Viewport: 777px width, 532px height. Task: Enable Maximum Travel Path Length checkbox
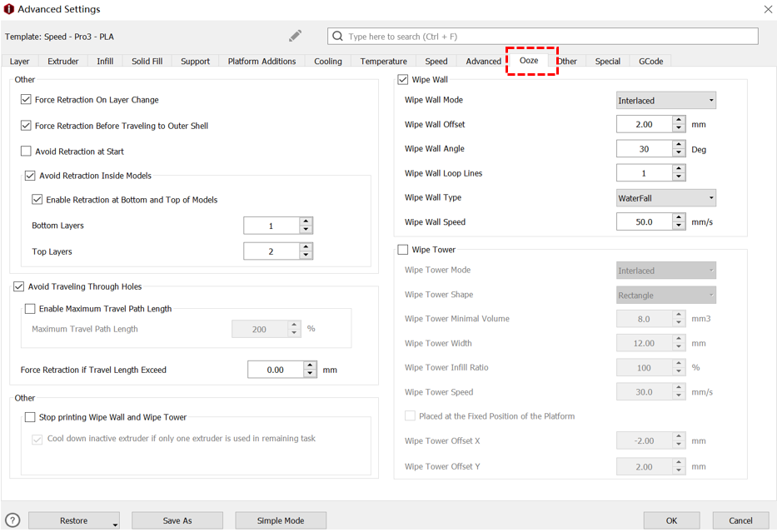(30, 309)
